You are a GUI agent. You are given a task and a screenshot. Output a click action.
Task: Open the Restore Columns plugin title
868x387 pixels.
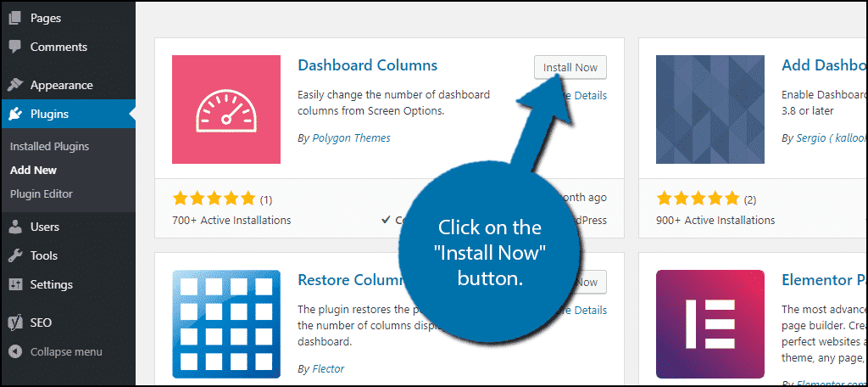click(x=353, y=279)
